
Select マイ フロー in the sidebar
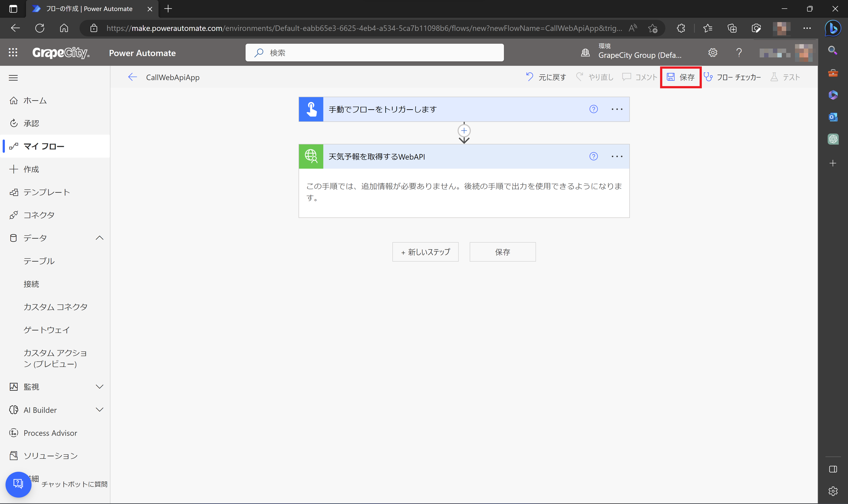pyautogui.click(x=55, y=146)
